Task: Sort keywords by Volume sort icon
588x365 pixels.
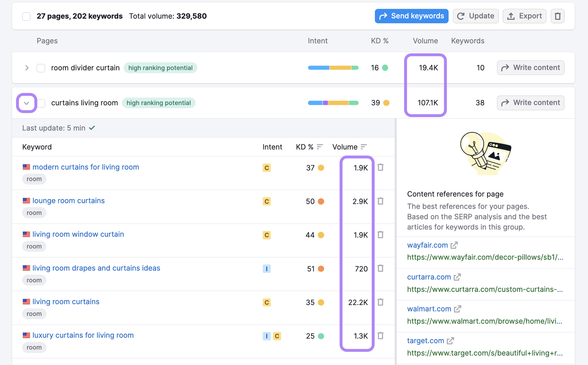Action: pyautogui.click(x=364, y=147)
